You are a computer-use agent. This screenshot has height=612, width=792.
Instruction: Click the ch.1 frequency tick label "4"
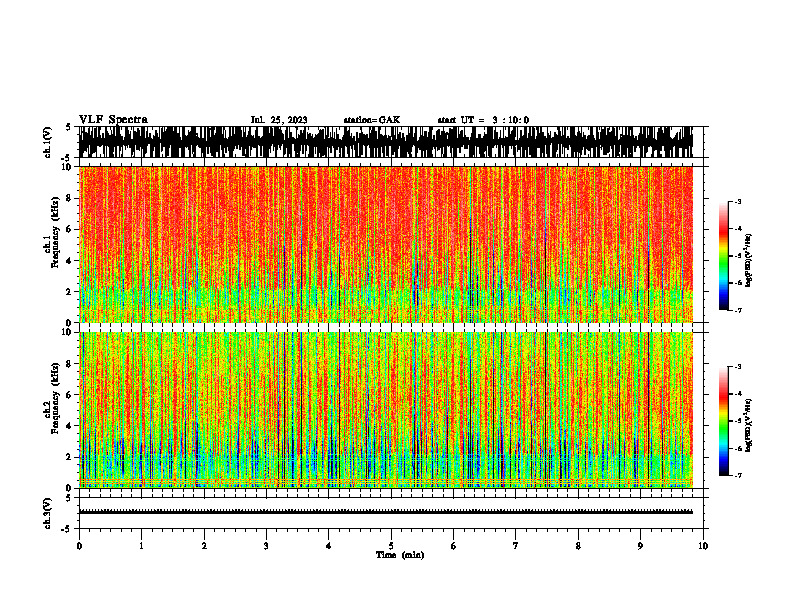(x=70, y=261)
